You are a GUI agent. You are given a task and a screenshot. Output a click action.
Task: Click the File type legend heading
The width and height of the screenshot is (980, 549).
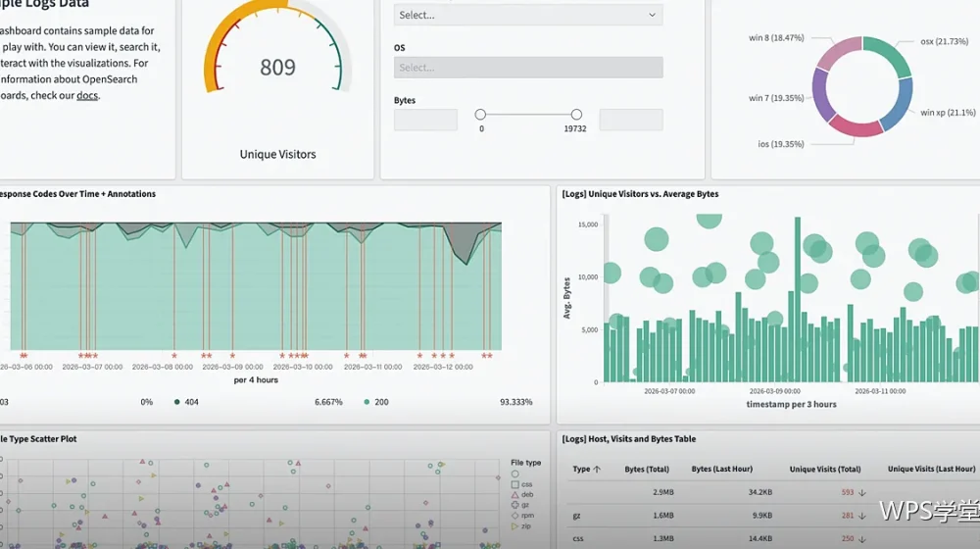(525, 463)
